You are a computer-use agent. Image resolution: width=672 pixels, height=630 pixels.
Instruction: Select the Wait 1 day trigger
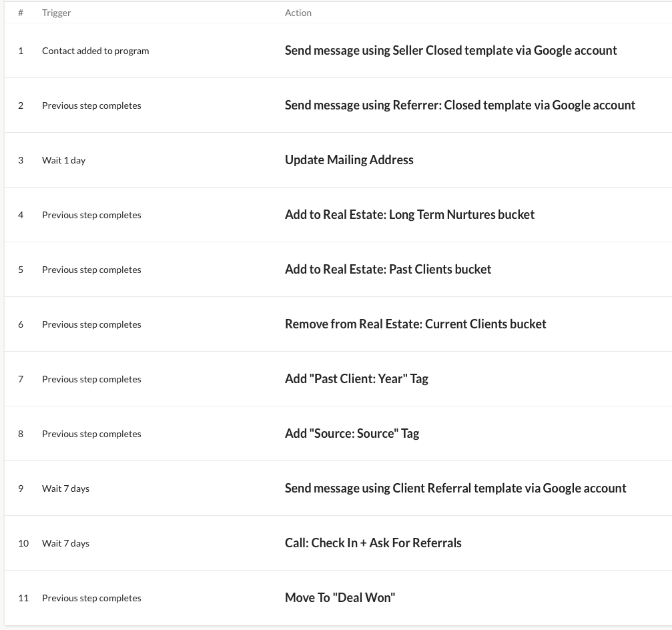pyautogui.click(x=63, y=160)
